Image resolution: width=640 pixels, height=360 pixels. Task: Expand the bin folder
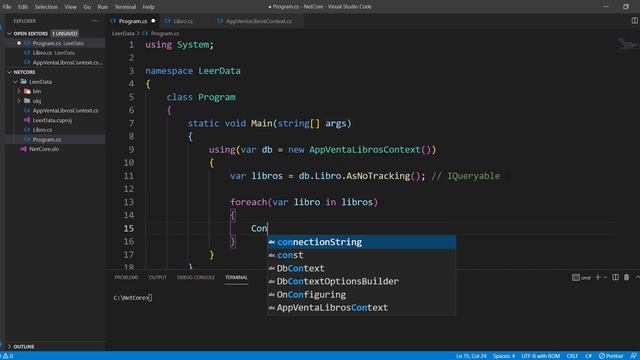[x=19, y=91]
